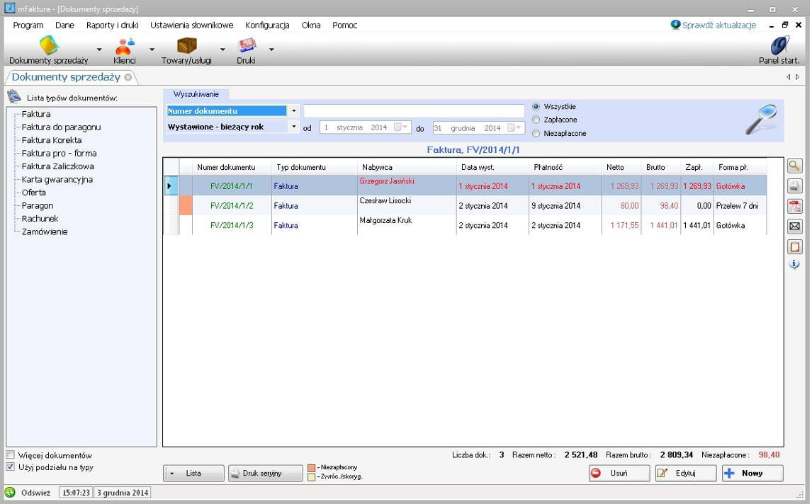The height and width of the screenshot is (504, 812).
Task: Open Towary/usługi toolbar icon
Action: coord(186,47)
